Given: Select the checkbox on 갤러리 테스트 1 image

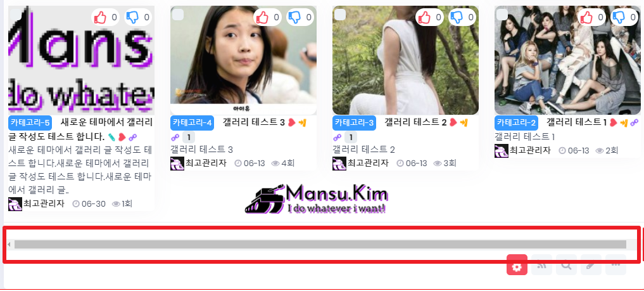Looking at the screenshot, I should (502, 15).
